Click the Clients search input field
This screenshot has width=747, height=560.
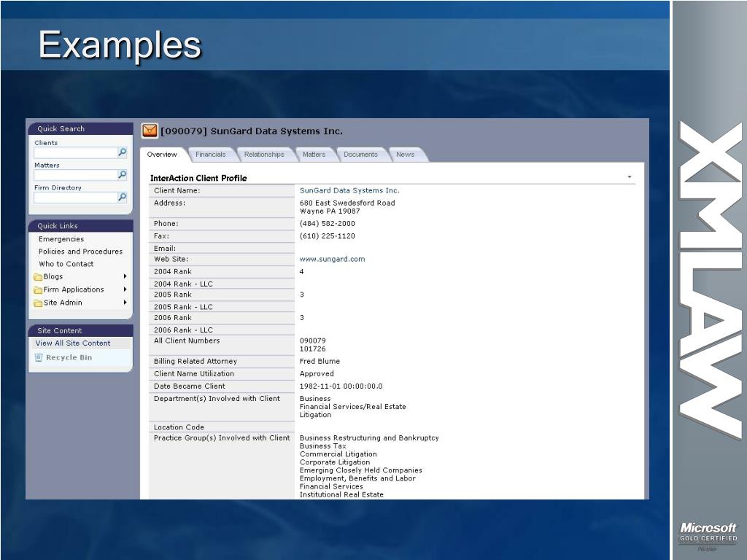(x=75, y=152)
